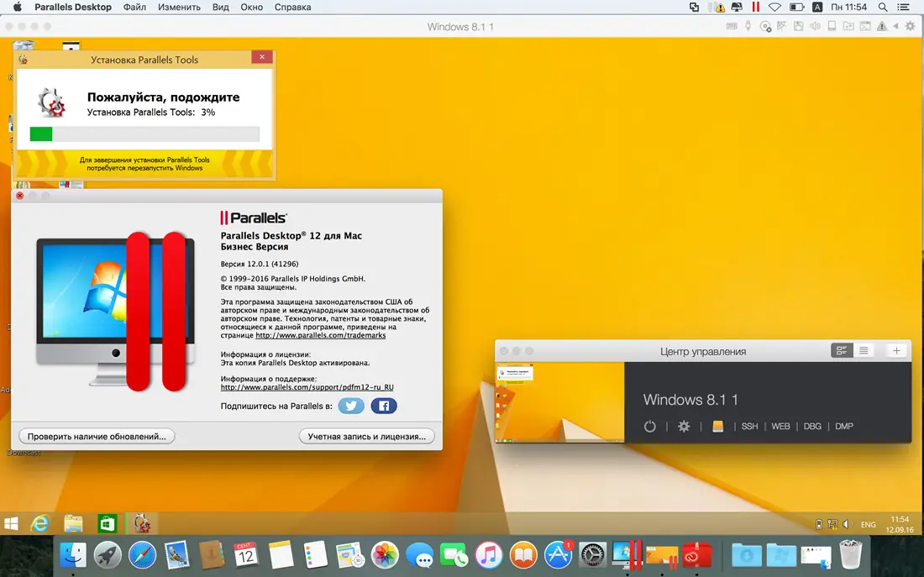Screen dimensions: 924x577
Task: Collapse the status icons with left arrow
Action: [895, 27]
